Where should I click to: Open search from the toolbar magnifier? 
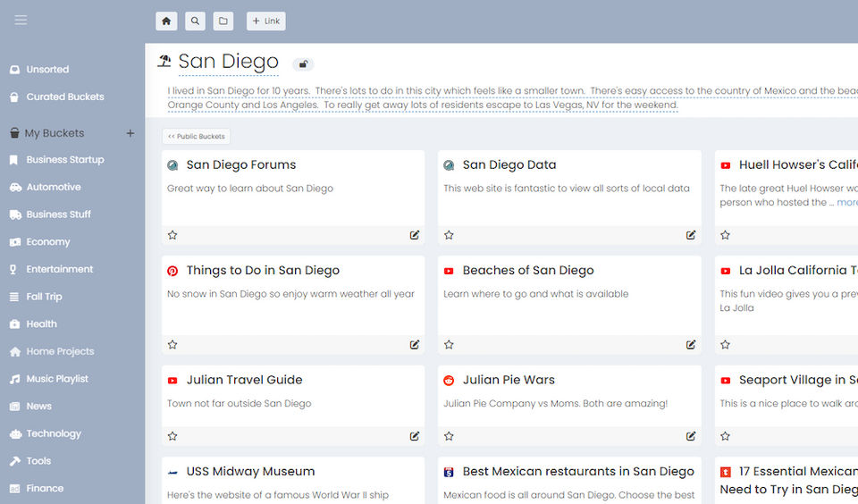tap(195, 21)
